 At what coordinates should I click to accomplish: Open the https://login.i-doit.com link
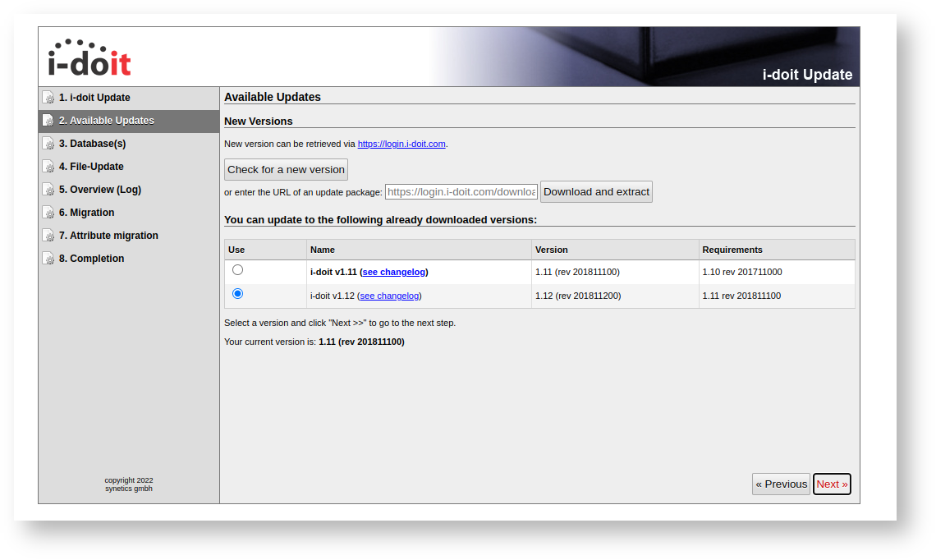[x=401, y=144]
